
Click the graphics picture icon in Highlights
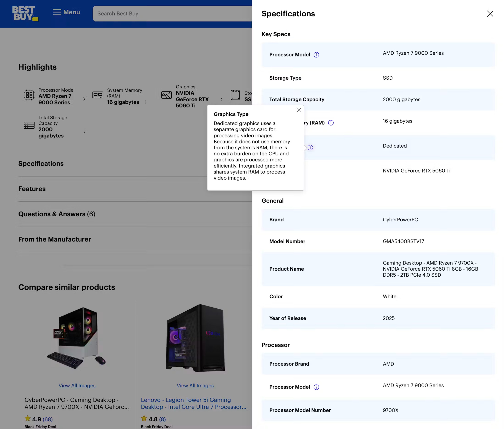click(167, 95)
